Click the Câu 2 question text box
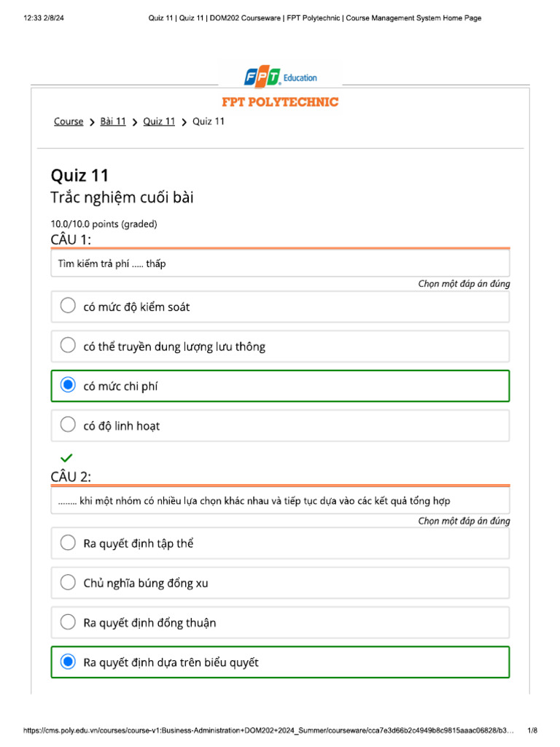 280,500
